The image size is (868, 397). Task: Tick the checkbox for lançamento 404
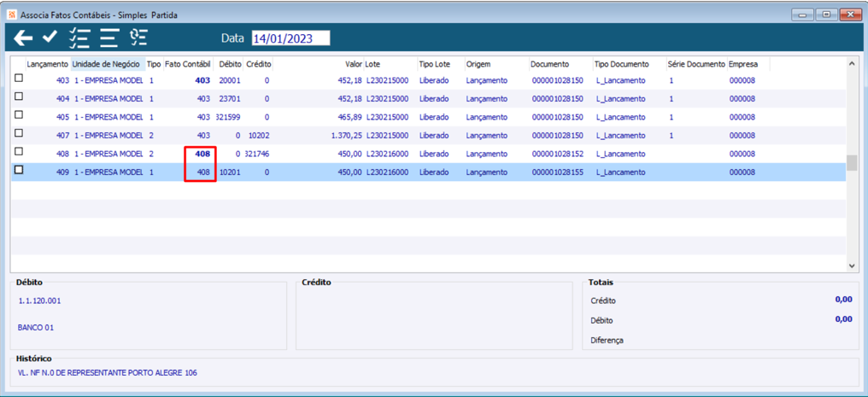[19, 96]
